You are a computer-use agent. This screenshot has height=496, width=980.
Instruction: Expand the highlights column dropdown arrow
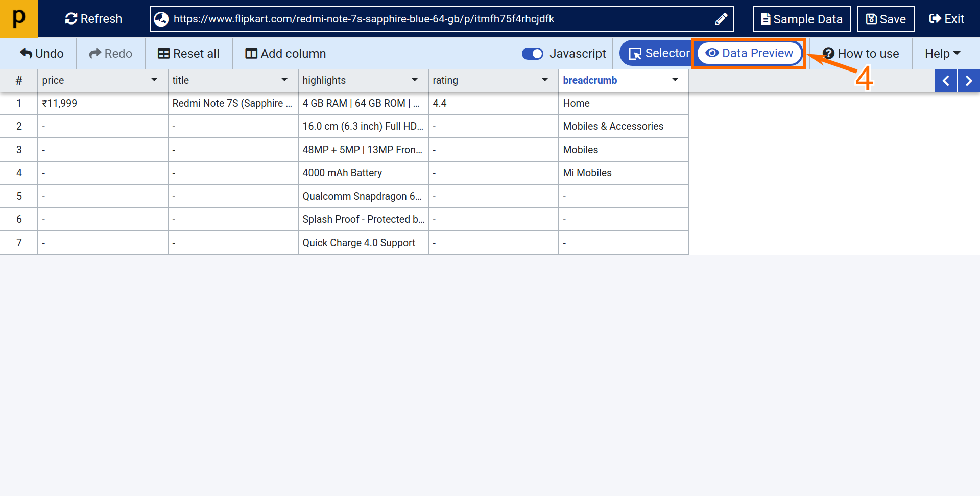[415, 80]
